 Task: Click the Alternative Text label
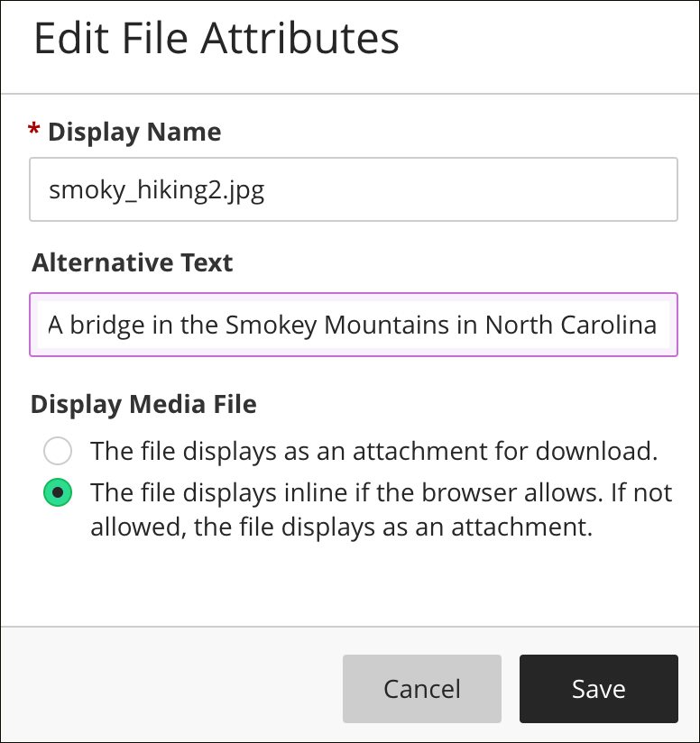point(132,262)
